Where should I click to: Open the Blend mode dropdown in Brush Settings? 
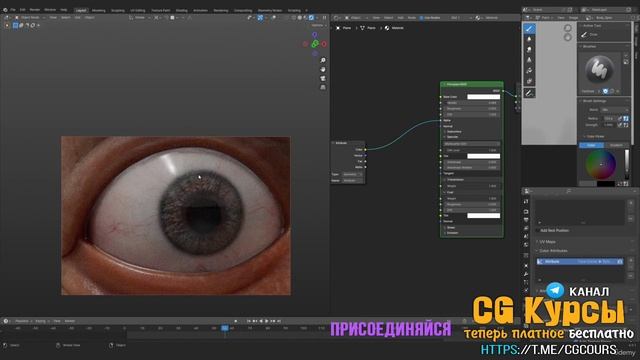(x=614, y=110)
